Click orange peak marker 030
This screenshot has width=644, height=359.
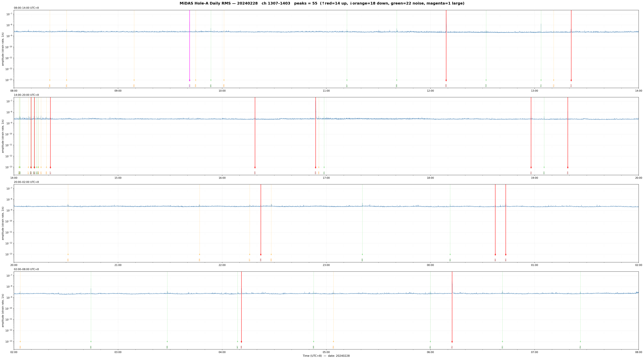[318, 167]
